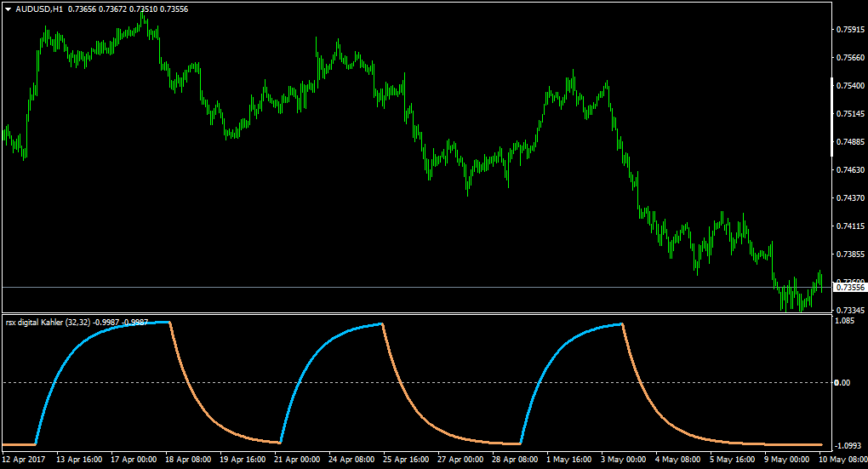Click the indicator's second peak near 25 Apr
868x469 pixels.
click(382, 324)
